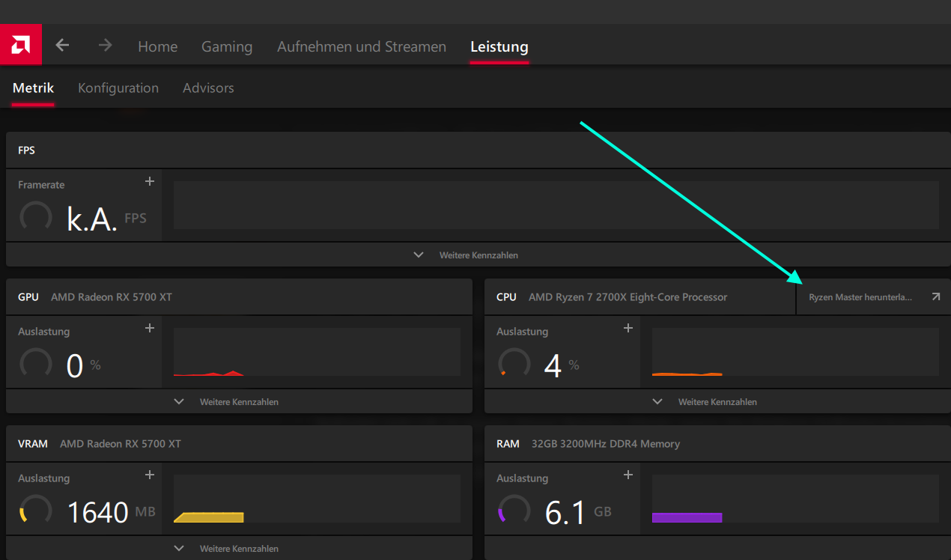Click AMD Ryzen 7 2700X processor name

628,297
